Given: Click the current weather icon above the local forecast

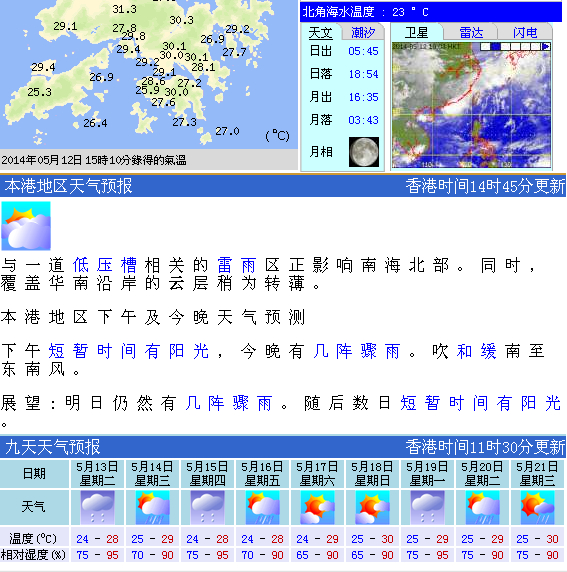Looking at the screenshot, I should [26, 226].
